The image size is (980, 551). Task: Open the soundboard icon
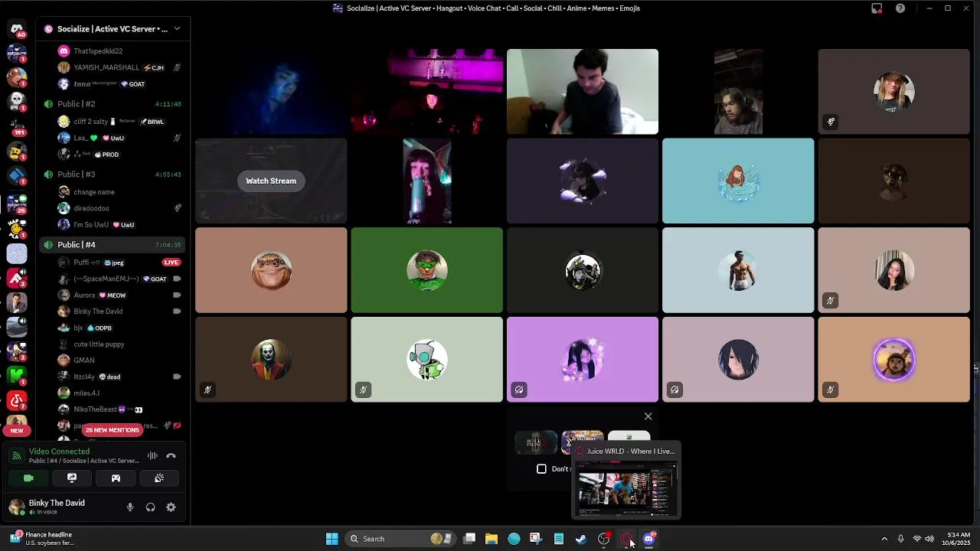coord(159,478)
